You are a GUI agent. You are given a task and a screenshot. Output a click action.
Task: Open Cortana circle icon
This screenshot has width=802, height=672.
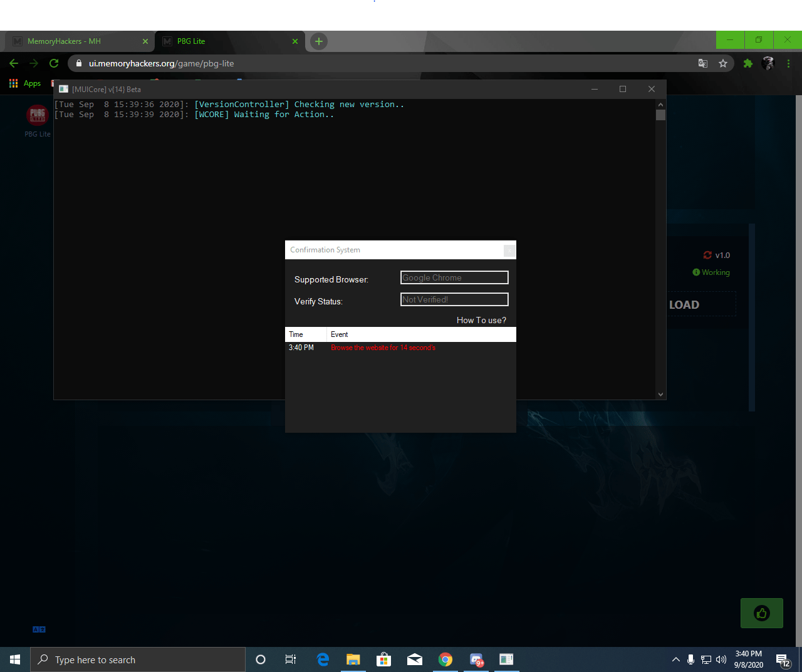[261, 659]
